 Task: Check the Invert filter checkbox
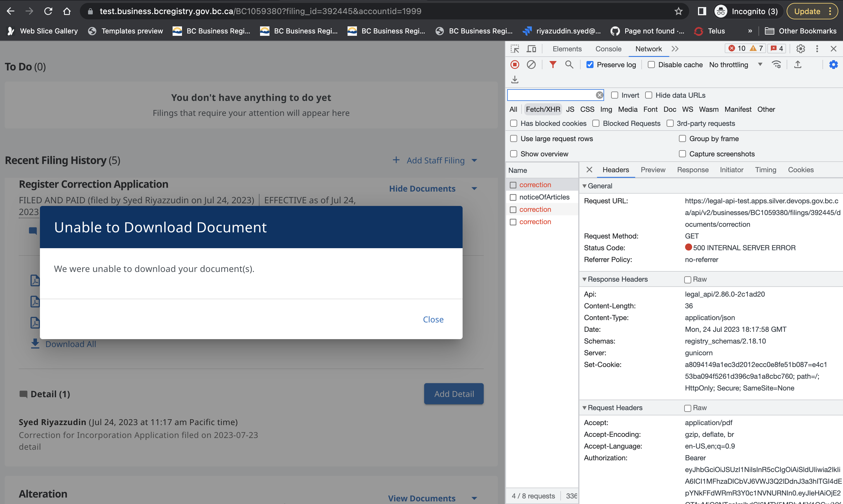614,95
